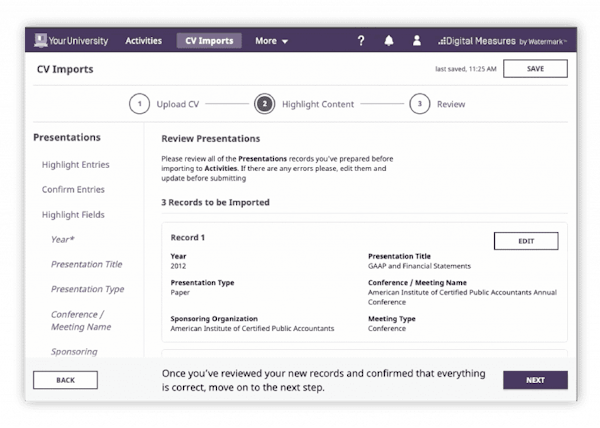Click the Highlight Content step label
This screenshot has height=428, width=600.
(x=318, y=104)
